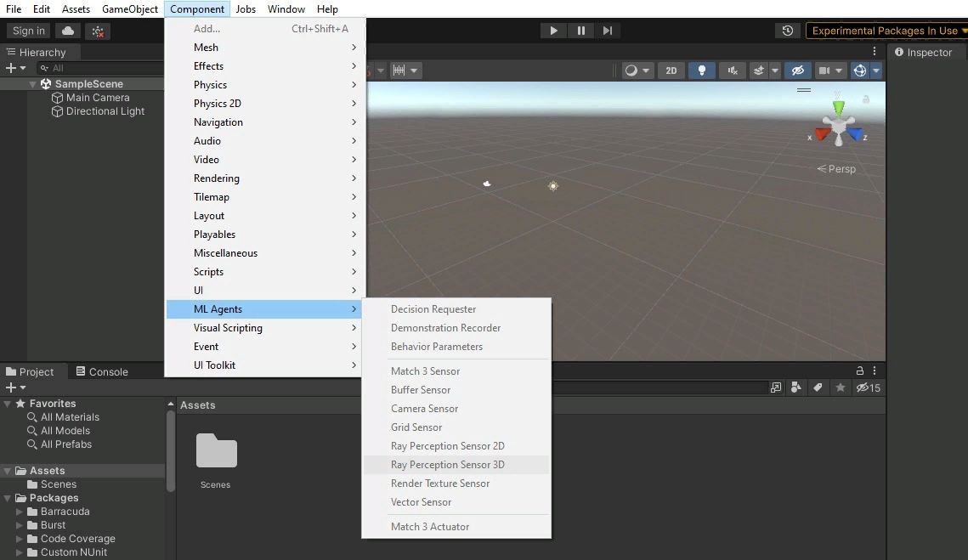Screen dimensions: 968x560
Task: Open the Visual Scripting submenu
Action: point(265,328)
